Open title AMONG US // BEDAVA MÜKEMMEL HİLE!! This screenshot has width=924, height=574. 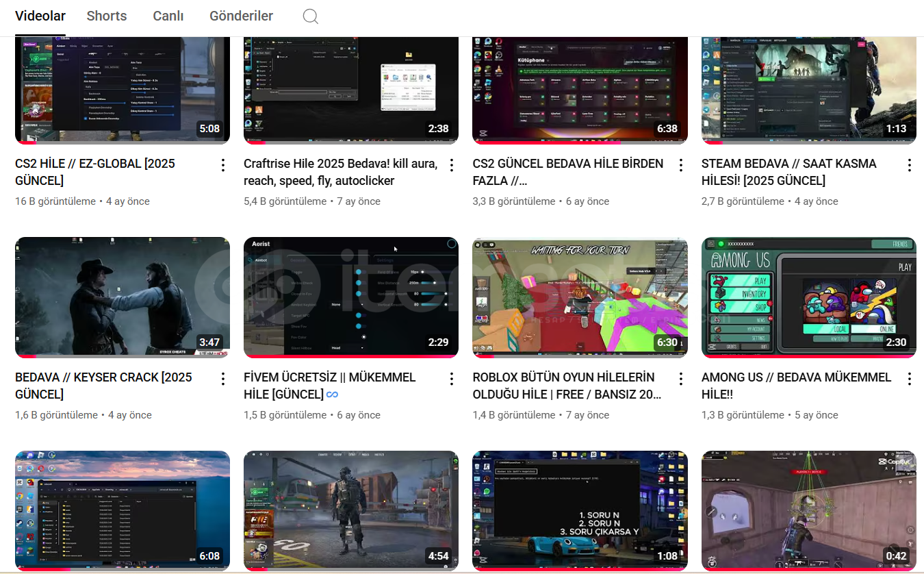coord(797,386)
